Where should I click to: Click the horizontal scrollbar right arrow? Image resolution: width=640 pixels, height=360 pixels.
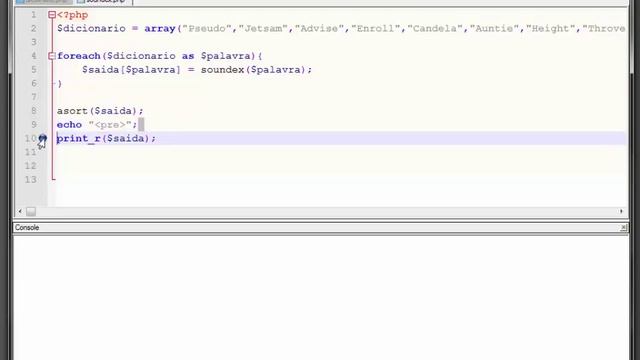pos(621,211)
